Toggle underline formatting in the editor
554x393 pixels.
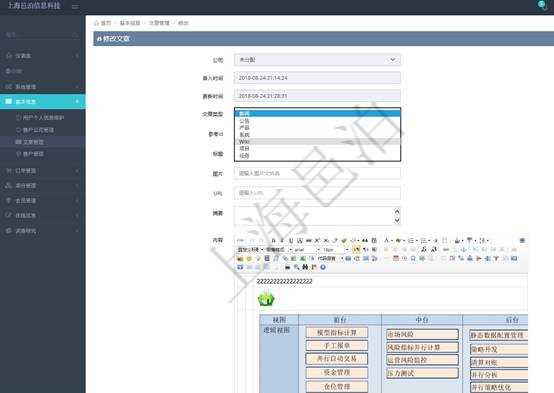[291, 241]
